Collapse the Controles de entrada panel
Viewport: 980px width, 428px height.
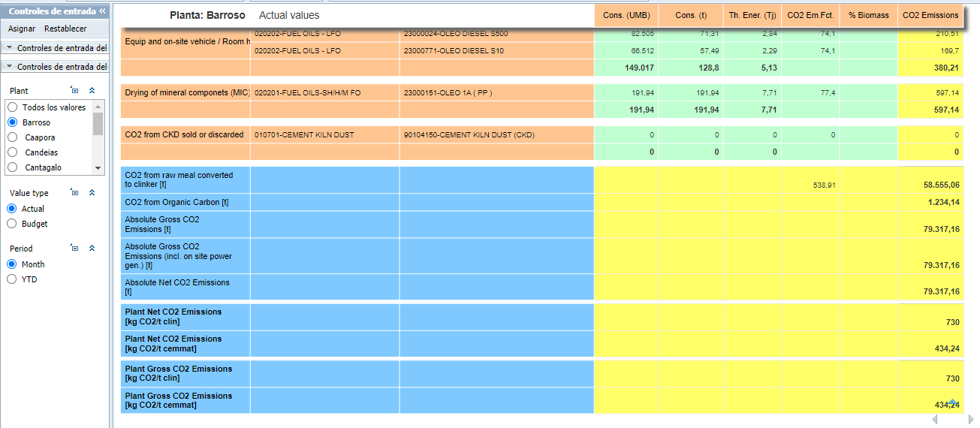(102, 11)
